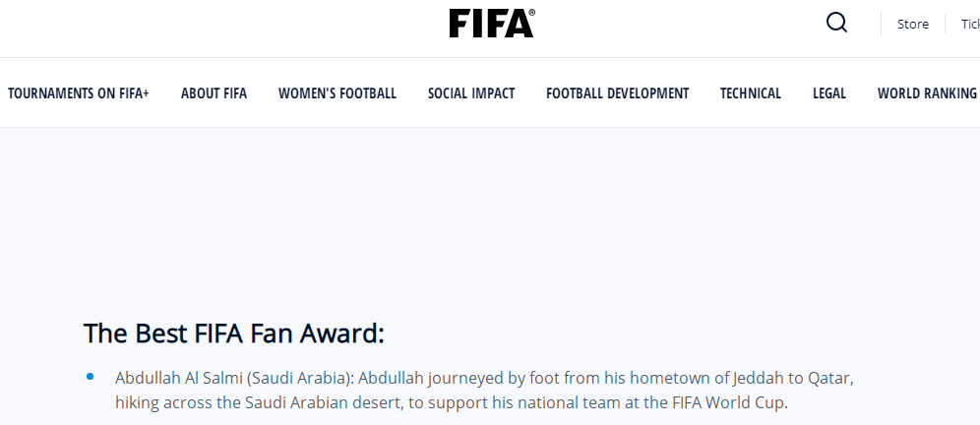Open the Technical menu item
Screen dimensions: 980x425
[x=751, y=93]
